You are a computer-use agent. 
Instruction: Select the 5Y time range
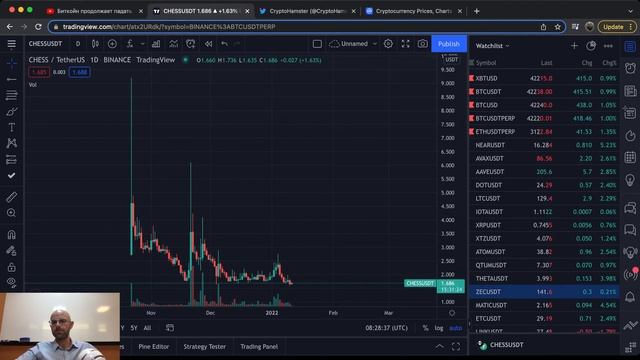[133, 328]
